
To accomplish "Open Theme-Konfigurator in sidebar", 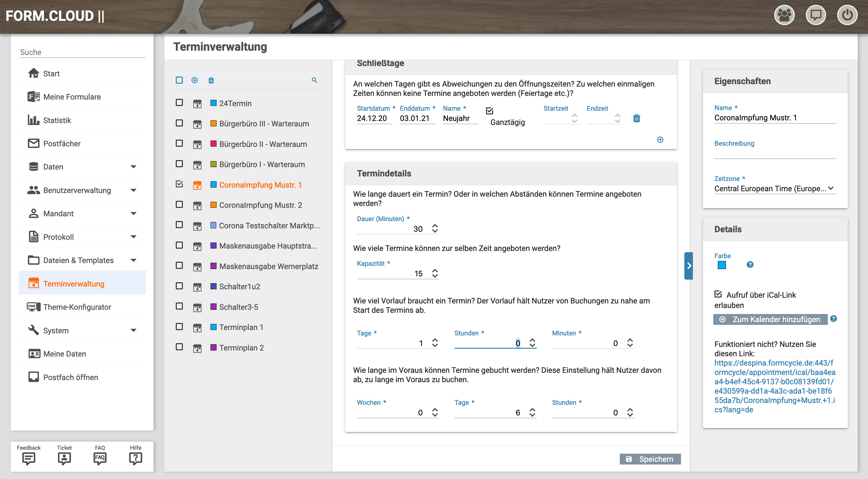I will point(82,307).
